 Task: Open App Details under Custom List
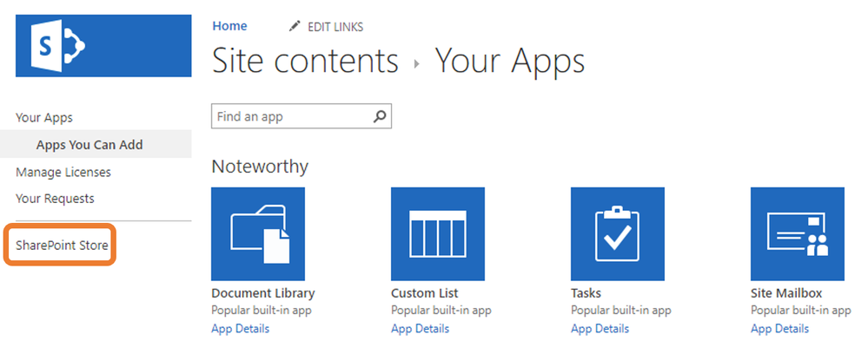click(421, 329)
